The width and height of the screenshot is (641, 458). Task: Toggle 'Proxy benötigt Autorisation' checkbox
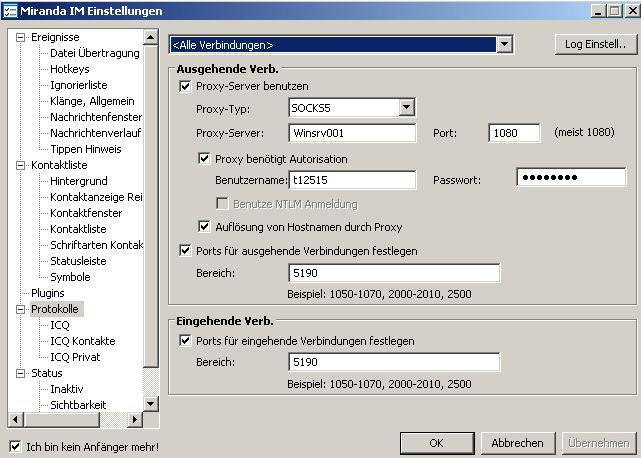point(204,159)
